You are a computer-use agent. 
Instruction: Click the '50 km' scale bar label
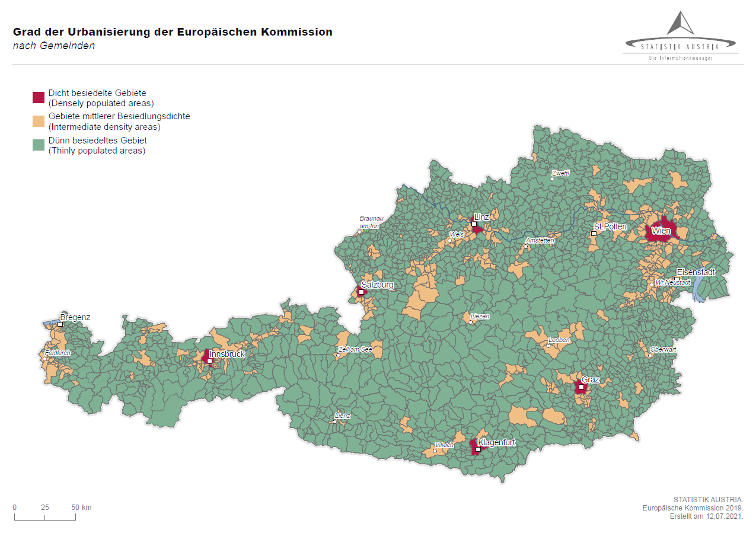81,508
